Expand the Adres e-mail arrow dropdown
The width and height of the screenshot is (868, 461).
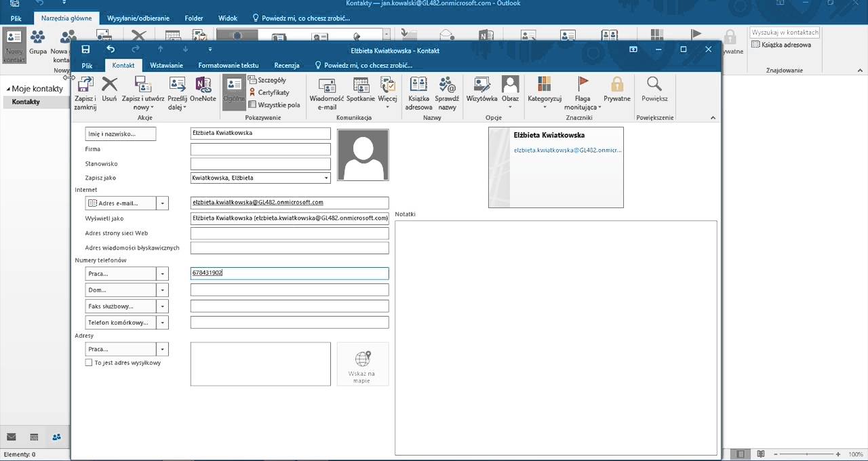pyautogui.click(x=162, y=203)
